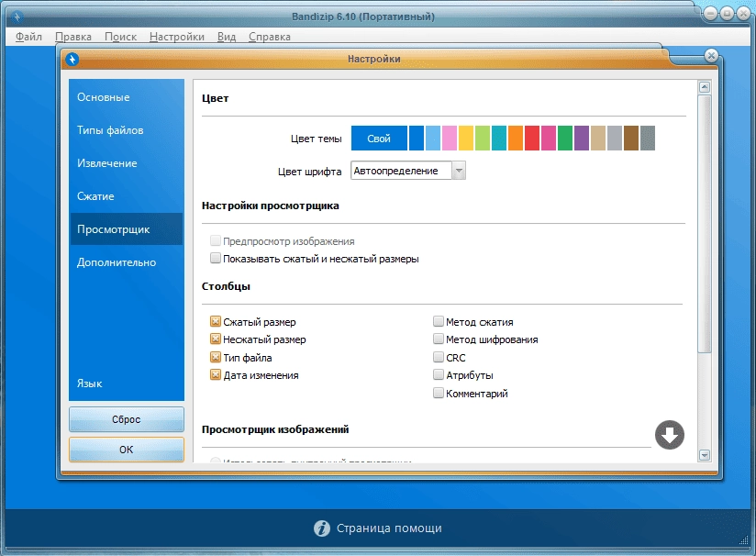
Task: Enable the Метод сжатия column
Action: (x=439, y=321)
